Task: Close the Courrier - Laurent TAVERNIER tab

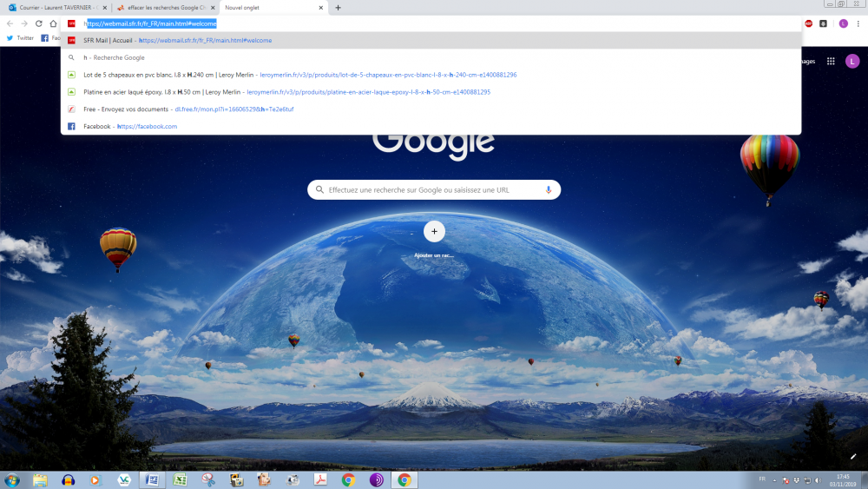Action: point(105,8)
